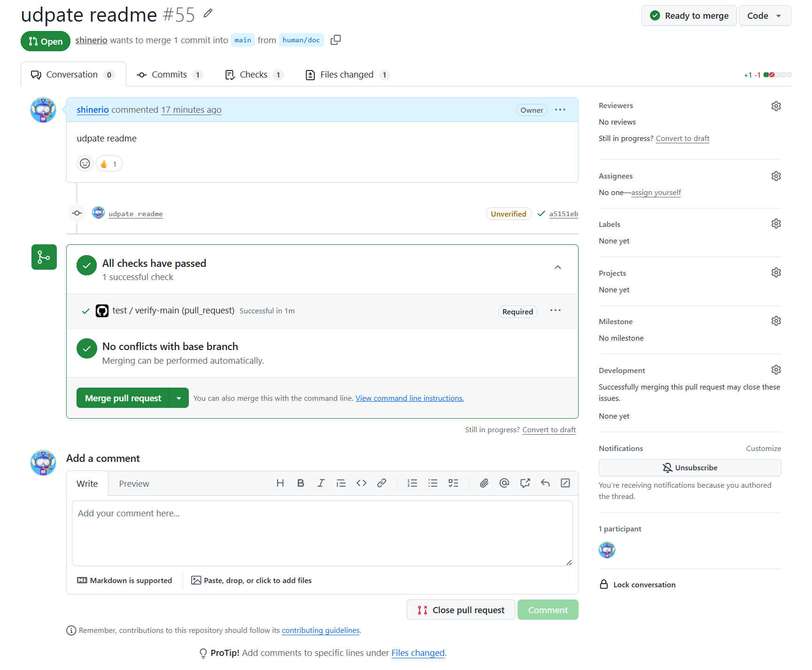This screenshot has width=812, height=670.
Task: Click the mention (@) icon
Action: point(504,483)
